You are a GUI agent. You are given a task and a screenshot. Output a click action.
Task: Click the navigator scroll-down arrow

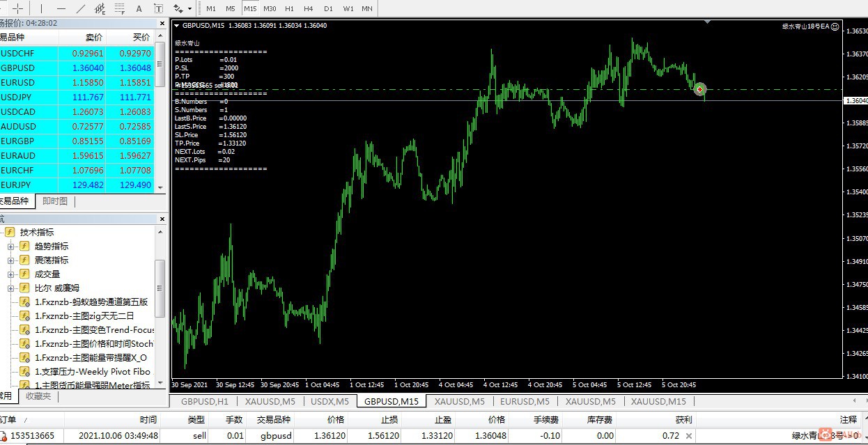(161, 383)
